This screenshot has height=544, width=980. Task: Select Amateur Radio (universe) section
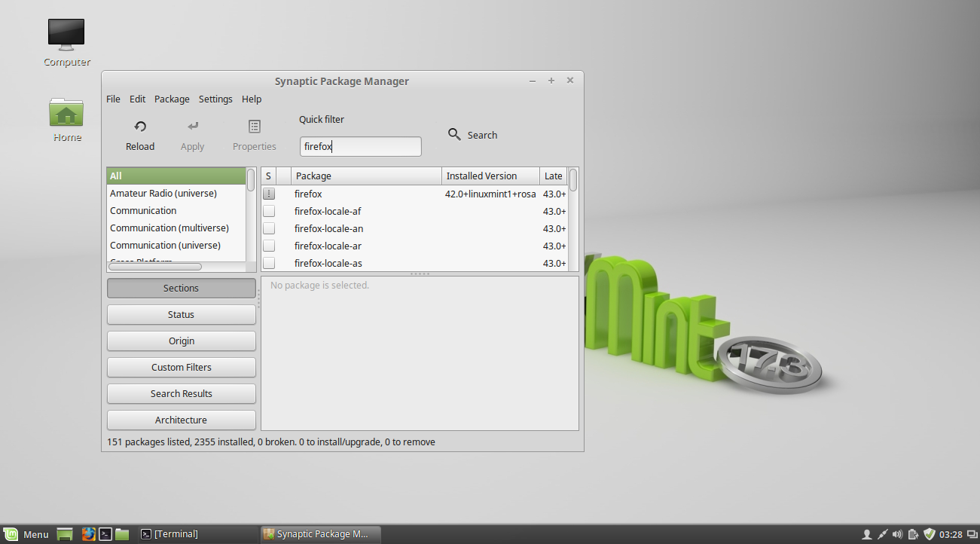(x=163, y=193)
